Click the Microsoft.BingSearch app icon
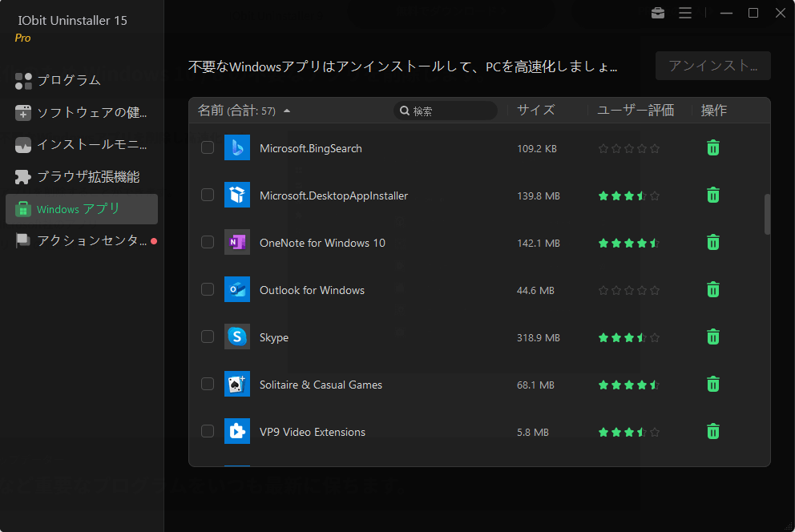795x532 pixels. coord(236,147)
